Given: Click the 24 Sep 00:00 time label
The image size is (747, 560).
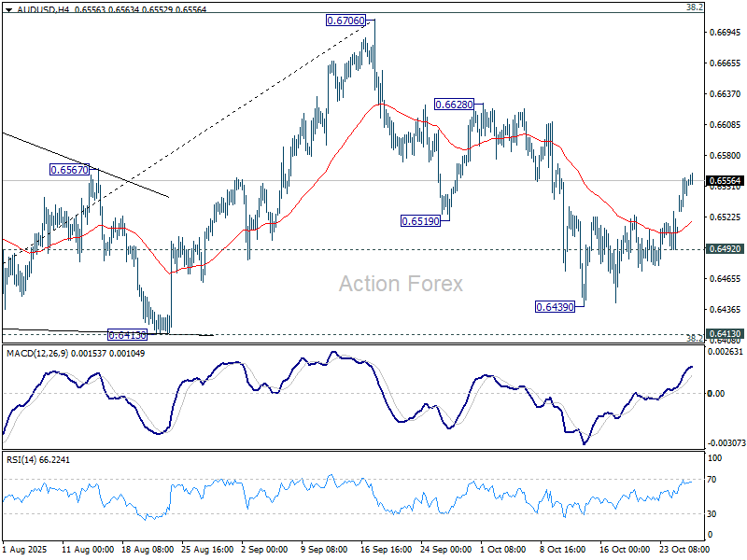Looking at the screenshot, I should 446,550.
